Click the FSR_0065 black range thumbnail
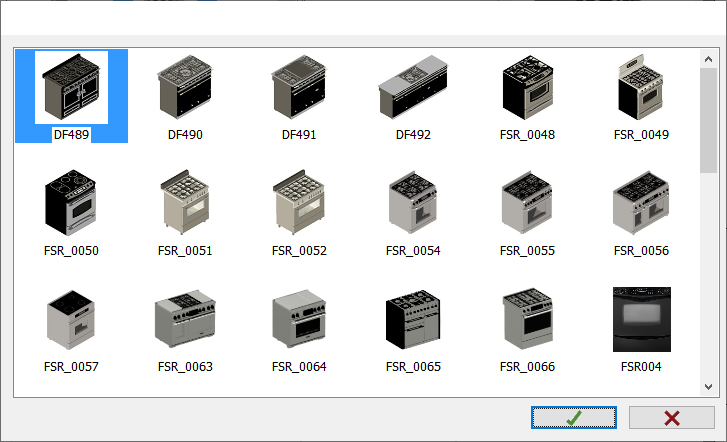The width and height of the screenshot is (727, 442). (413, 320)
